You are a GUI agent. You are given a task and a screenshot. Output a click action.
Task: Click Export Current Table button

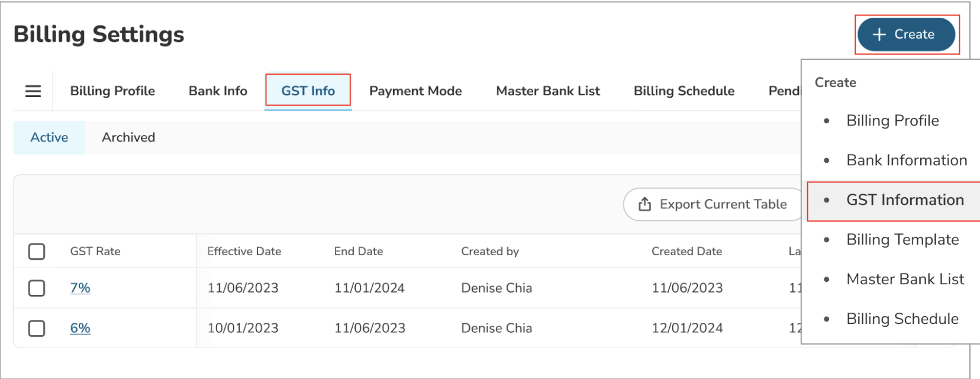tap(713, 204)
